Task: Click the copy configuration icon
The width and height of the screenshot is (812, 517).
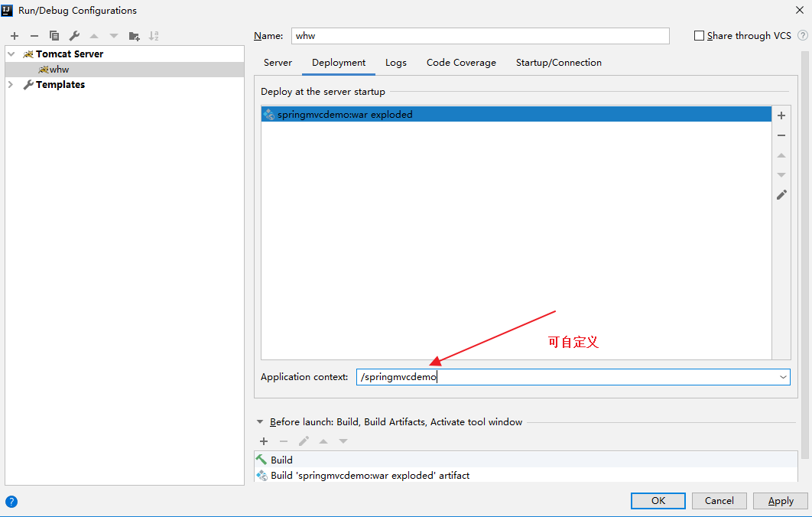Action: click(54, 36)
